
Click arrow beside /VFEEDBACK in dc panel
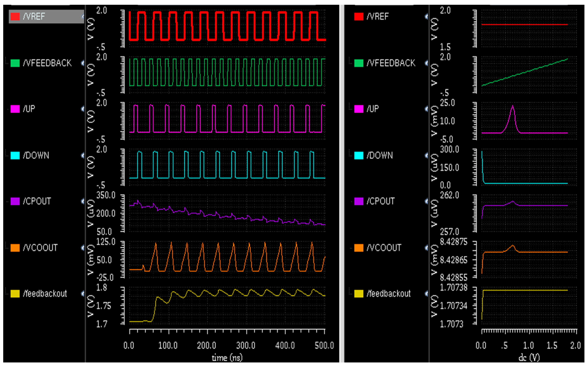pos(426,63)
